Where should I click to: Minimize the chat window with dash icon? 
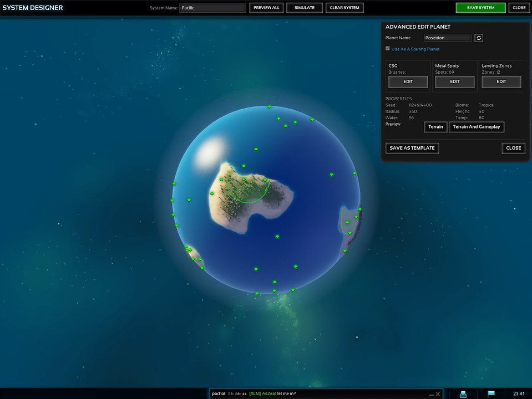(x=431, y=394)
